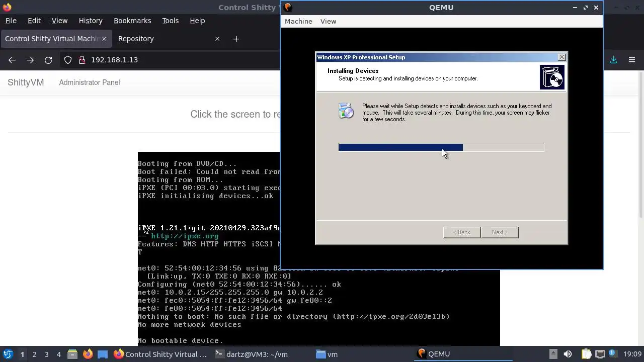Viewport: 644px width, 362px height.
Task: Open the Firefox Edit menu
Action: [34, 21]
